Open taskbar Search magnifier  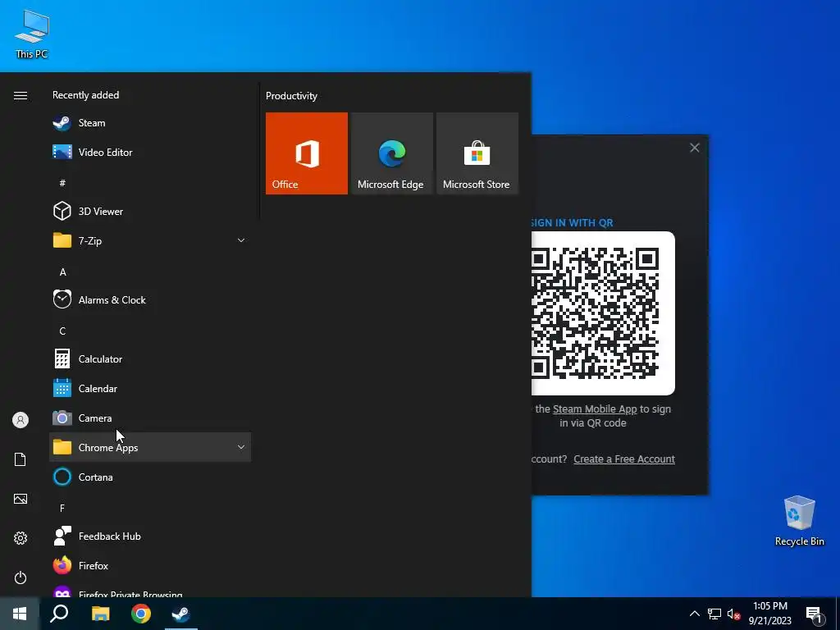click(x=59, y=614)
